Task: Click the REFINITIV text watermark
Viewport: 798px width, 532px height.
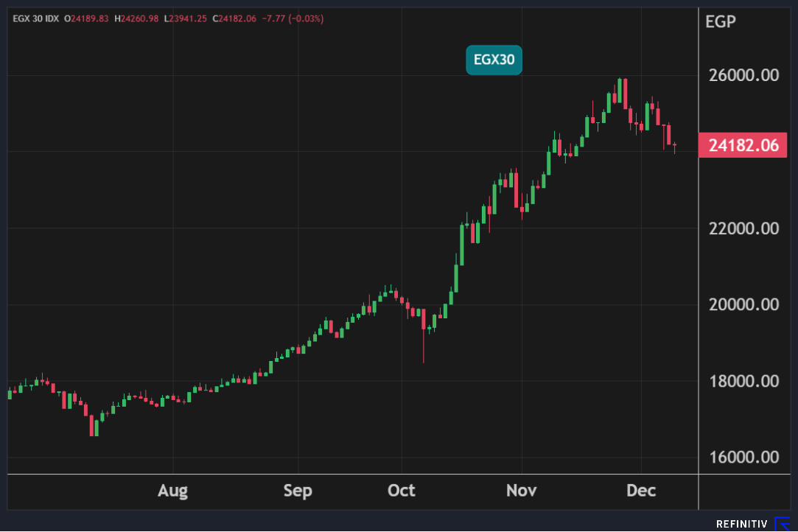Action: pyautogui.click(x=741, y=524)
